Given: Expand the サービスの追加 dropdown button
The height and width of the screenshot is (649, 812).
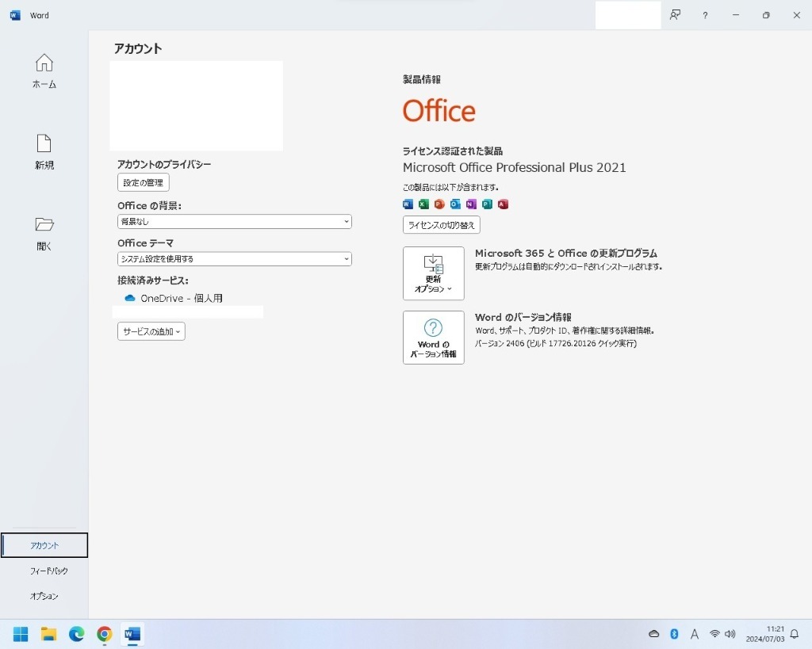Looking at the screenshot, I should (x=151, y=331).
